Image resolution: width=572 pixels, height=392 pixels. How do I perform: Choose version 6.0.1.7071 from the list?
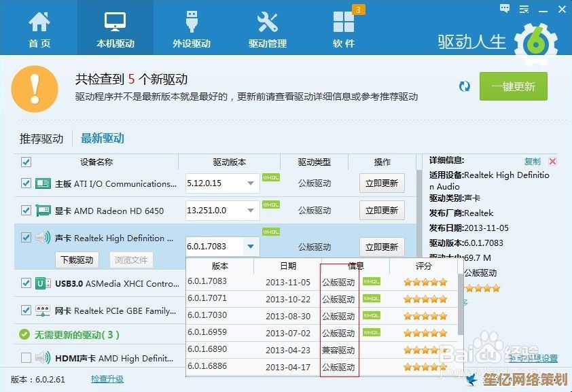coord(207,298)
